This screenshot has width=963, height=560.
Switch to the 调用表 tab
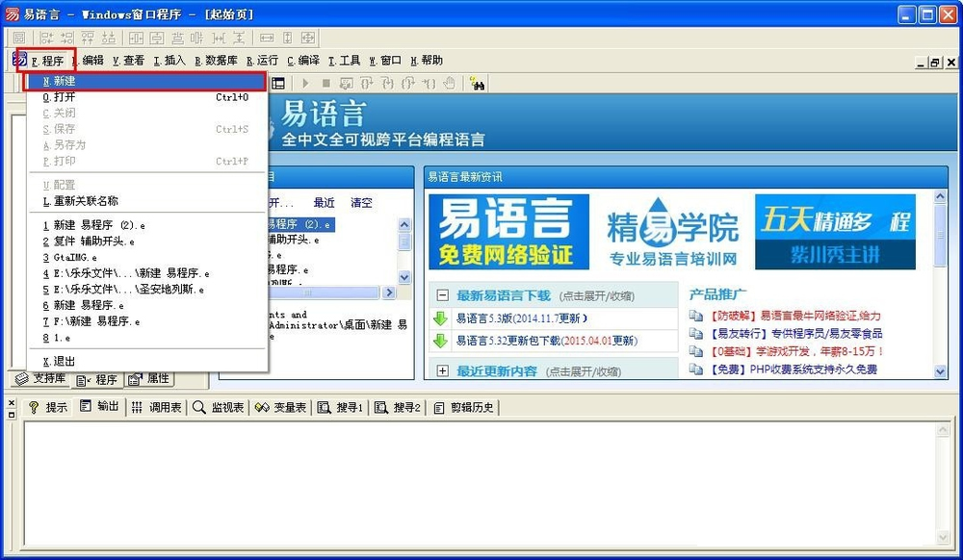157,407
